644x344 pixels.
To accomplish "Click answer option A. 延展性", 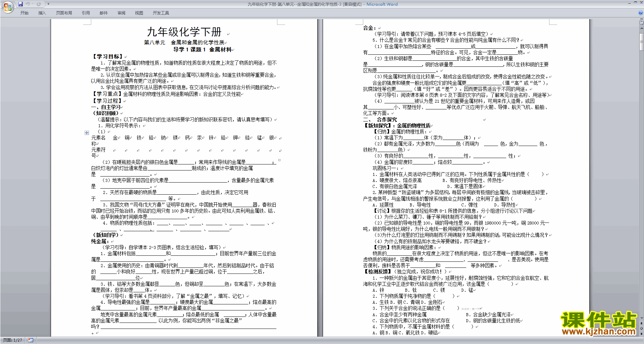I will (x=383, y=205).
